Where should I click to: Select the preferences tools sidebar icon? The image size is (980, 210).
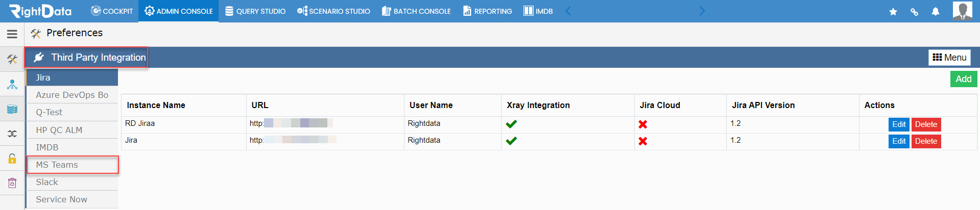(12, 60)
